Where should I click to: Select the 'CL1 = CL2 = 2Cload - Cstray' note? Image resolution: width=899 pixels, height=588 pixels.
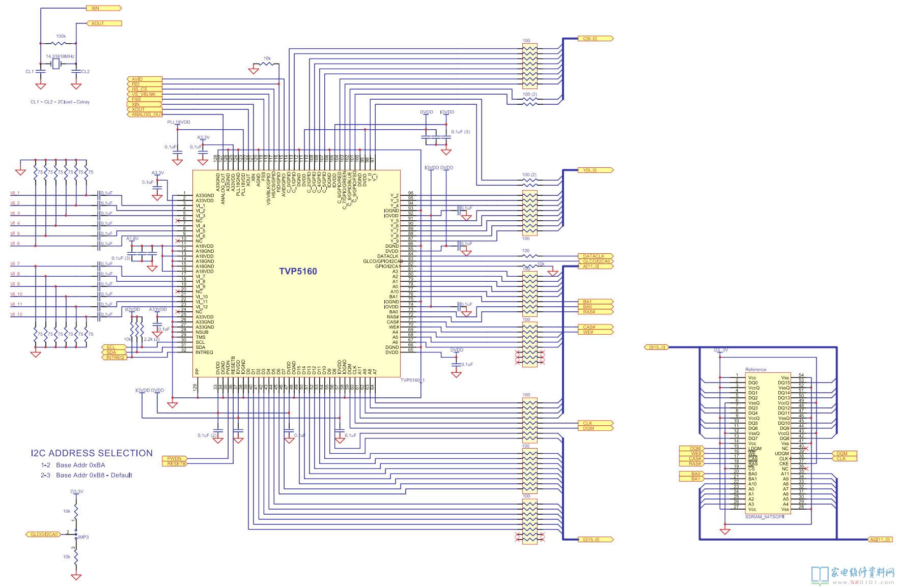60,102
